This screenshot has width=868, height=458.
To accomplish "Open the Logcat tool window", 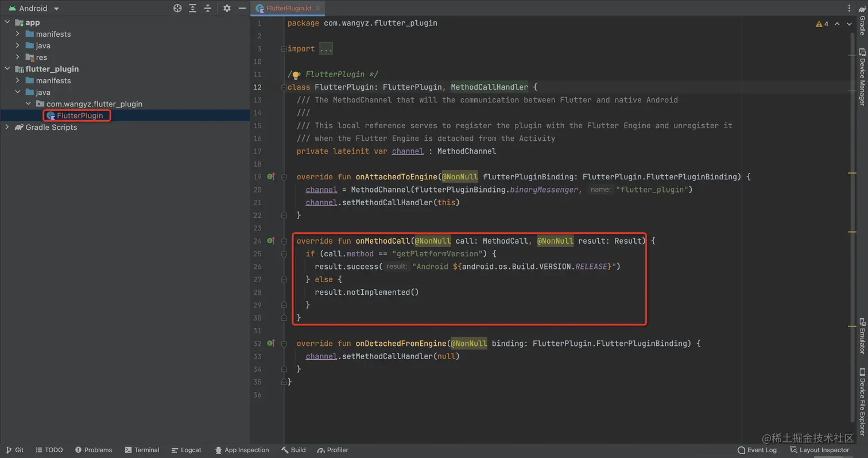I will 186,450.
